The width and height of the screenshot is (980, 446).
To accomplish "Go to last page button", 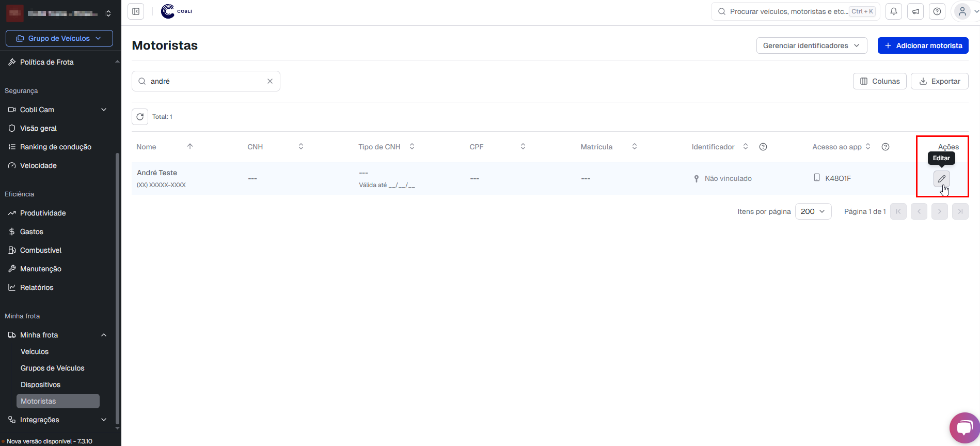I will tap(960, 211).
